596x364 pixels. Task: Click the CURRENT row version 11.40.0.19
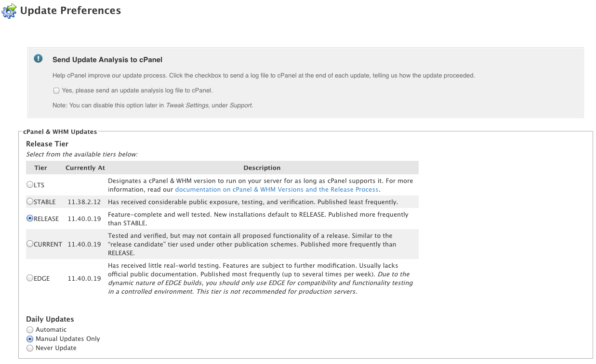[84, 245]
